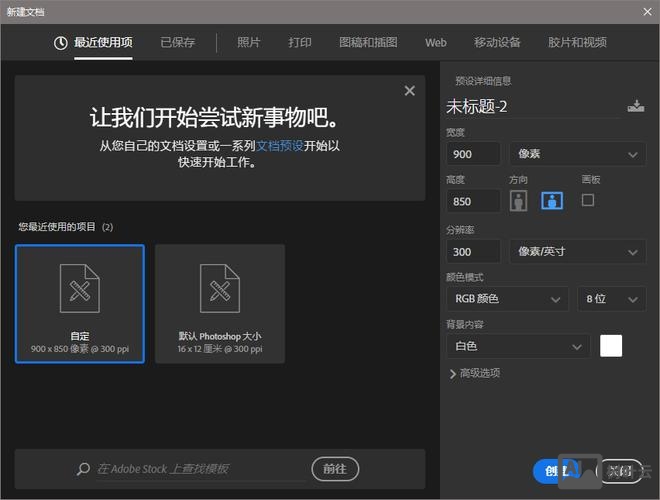Follow the 文档预设 link
Image resolution: width=660 pixels, height=500 pixels.
(279, 146)
